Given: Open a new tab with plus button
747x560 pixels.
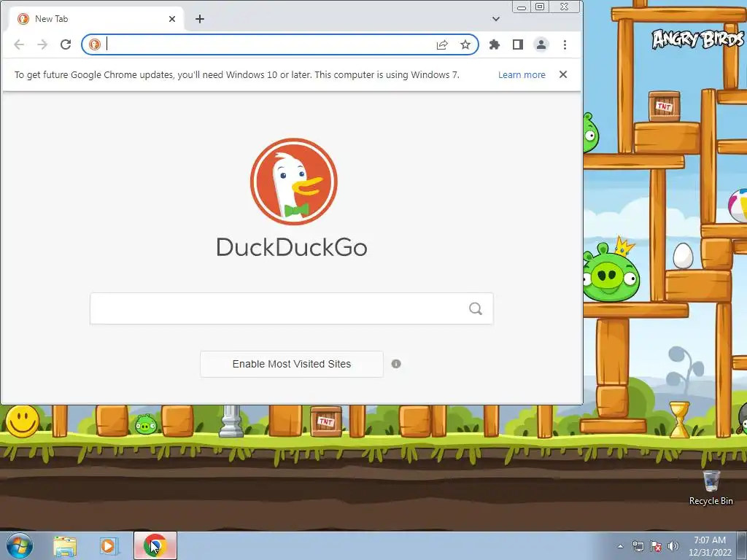Looking at the screenshot, I should [200, 19].
